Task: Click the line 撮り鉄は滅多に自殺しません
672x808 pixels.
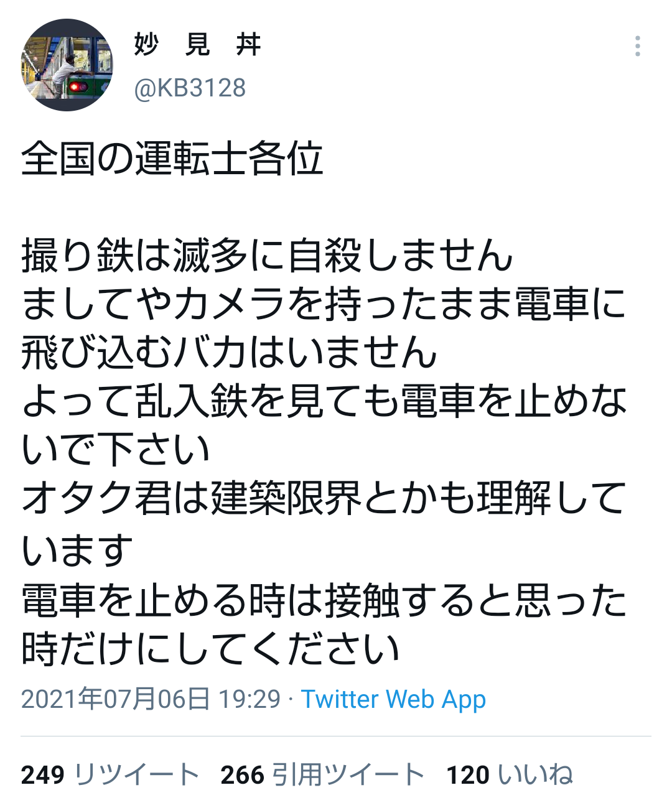Action: pyautogui.click(x=268, y=256)
